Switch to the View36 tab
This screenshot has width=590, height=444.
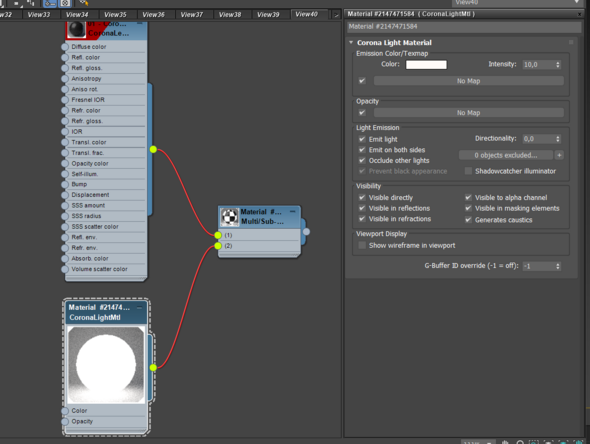click(x=153, y=15)
